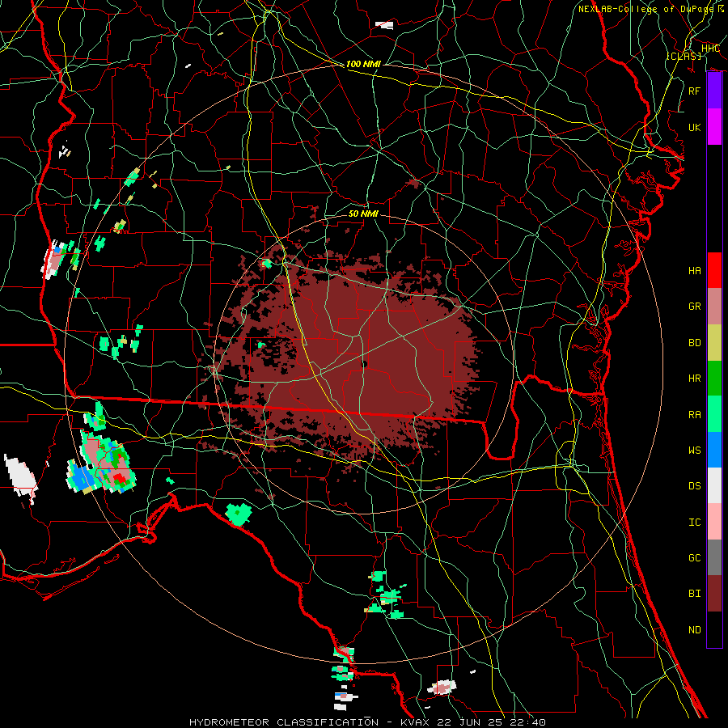Click the magenta UK legend color swatch
The image size is (728, 728).
coord(714,127)
